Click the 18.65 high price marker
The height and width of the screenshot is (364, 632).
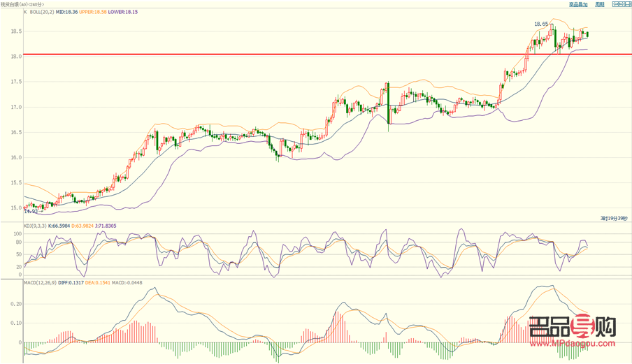(x=541, y=24)
